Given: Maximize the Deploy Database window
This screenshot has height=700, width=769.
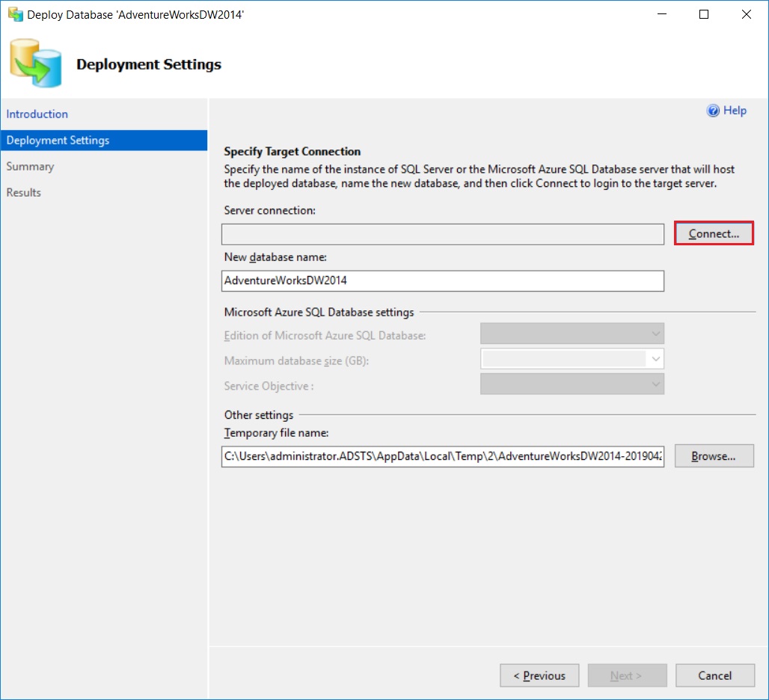Looking at the screenshot, I should (x=704, y=14).
